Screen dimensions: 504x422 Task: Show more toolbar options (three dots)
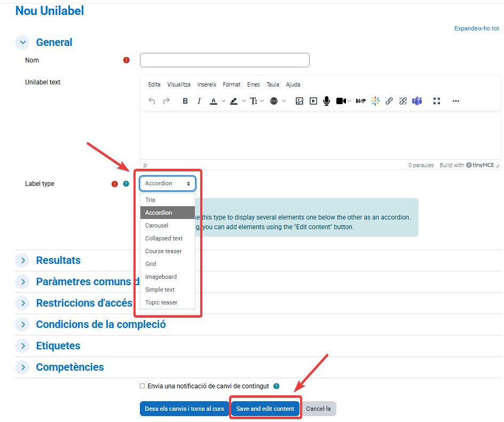point(455,101)
